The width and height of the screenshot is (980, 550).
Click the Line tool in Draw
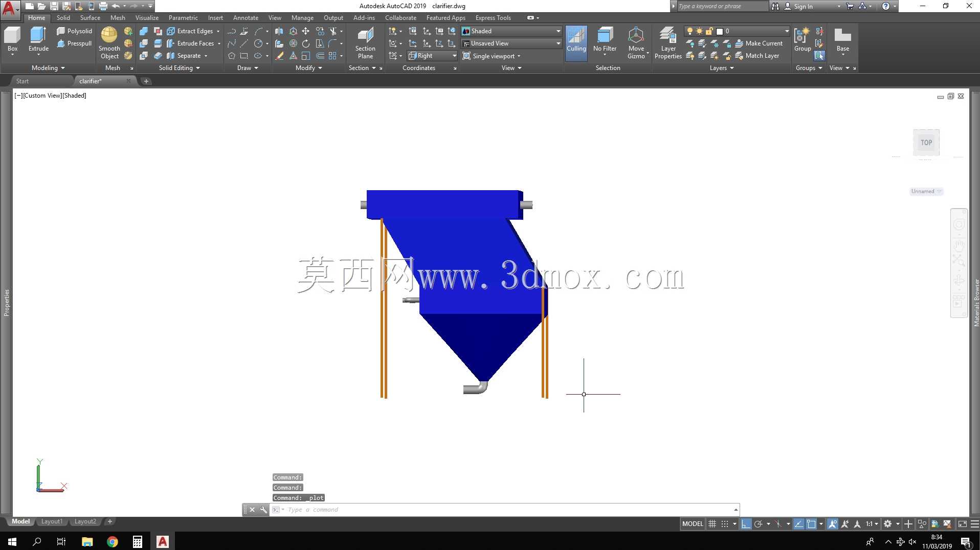[244, 43]
